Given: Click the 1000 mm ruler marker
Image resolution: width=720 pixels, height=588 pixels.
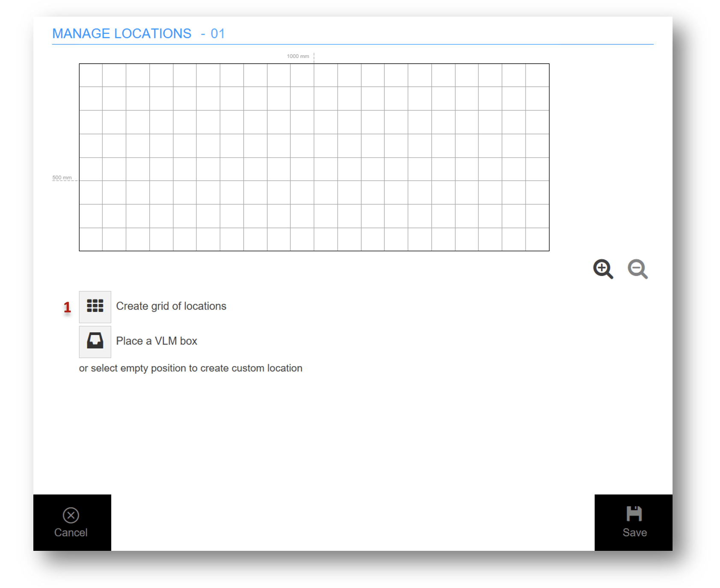Looking at the screenshot, I should (x=298, y=56).
